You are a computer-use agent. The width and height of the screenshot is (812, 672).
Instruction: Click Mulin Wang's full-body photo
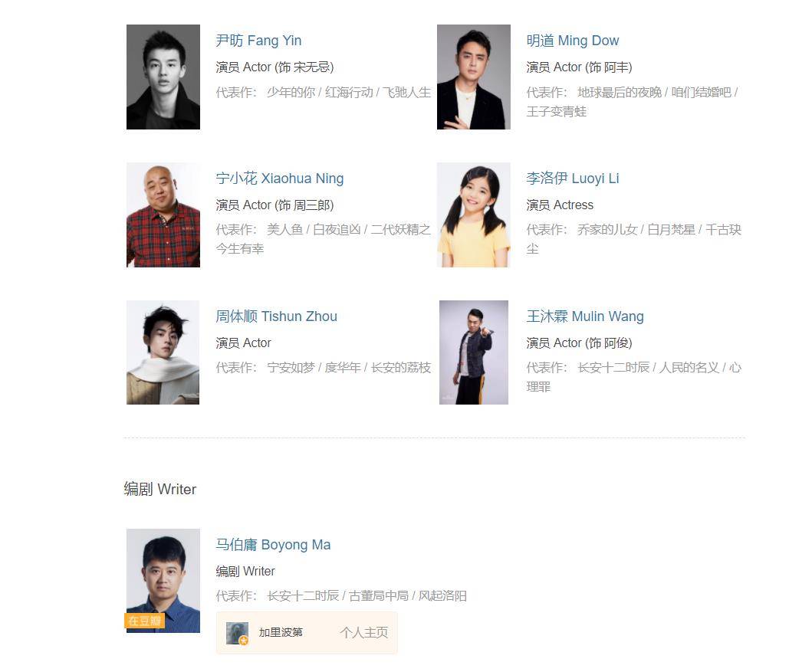point(473,352)
